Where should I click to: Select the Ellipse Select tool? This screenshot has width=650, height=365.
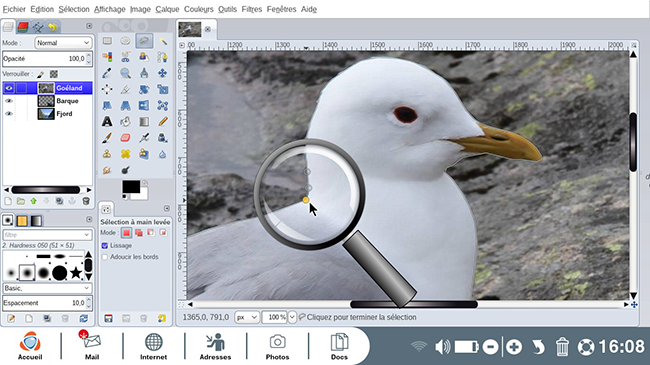(x=126, y=41)
